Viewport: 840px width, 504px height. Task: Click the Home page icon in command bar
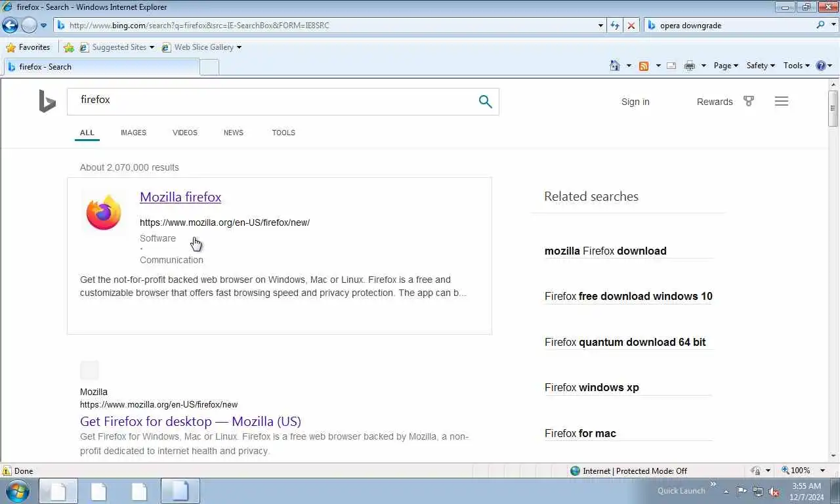click(x=615, y=66)
